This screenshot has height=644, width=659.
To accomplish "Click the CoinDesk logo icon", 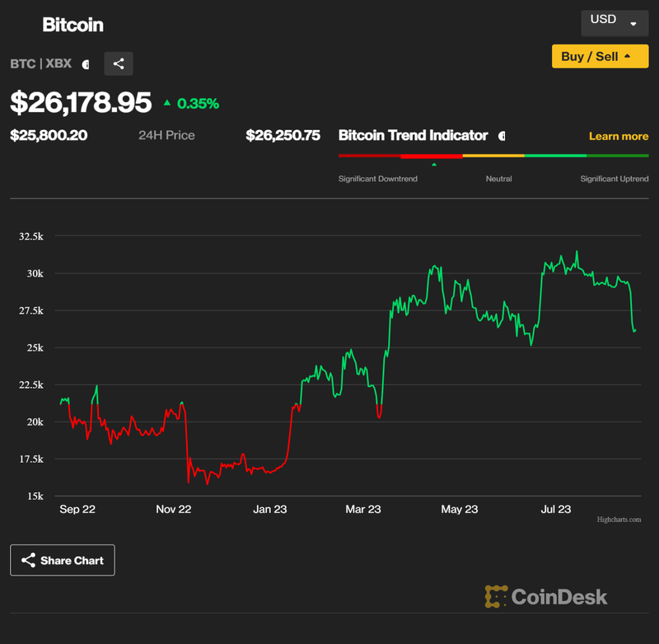I will (x=495, y=596).
